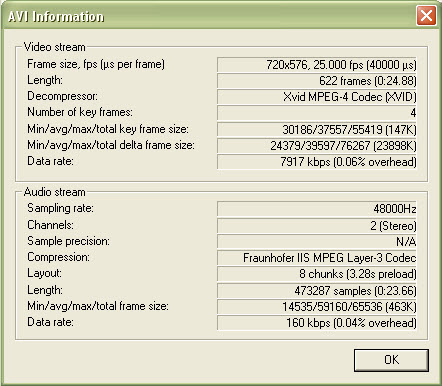Click the Fraunhofer IIS MPEG Layer-3 Codec value
Viewport: 442px width, 386px height.
coord(317,258)
